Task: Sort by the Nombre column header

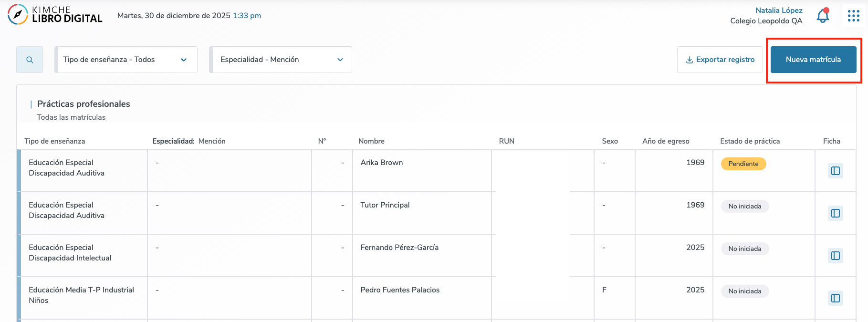Action: (371, 141)
